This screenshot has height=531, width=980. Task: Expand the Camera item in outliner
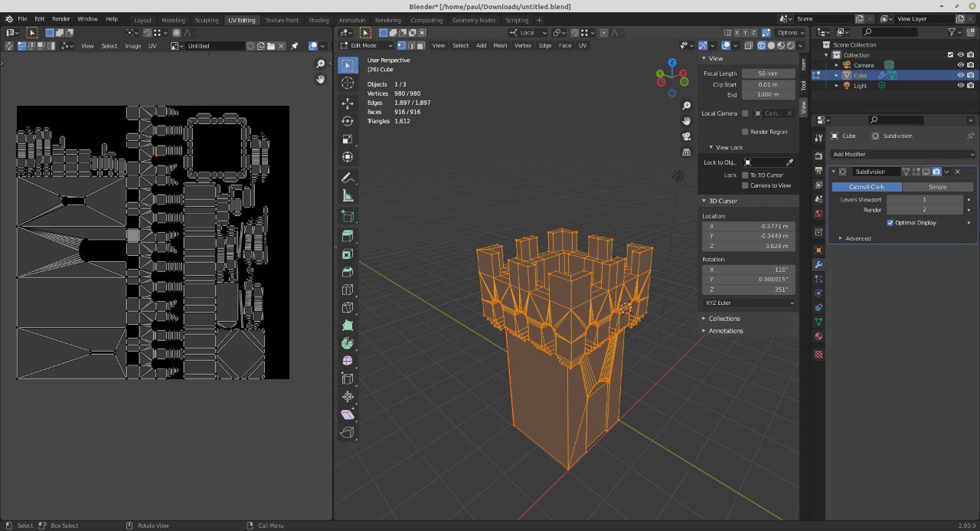click(x=837, y=65)
